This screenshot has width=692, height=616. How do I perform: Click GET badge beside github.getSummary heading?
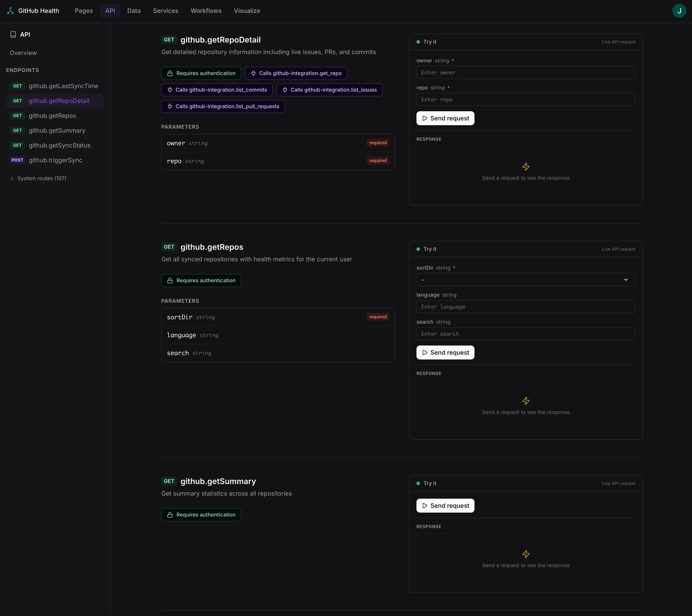169,481
